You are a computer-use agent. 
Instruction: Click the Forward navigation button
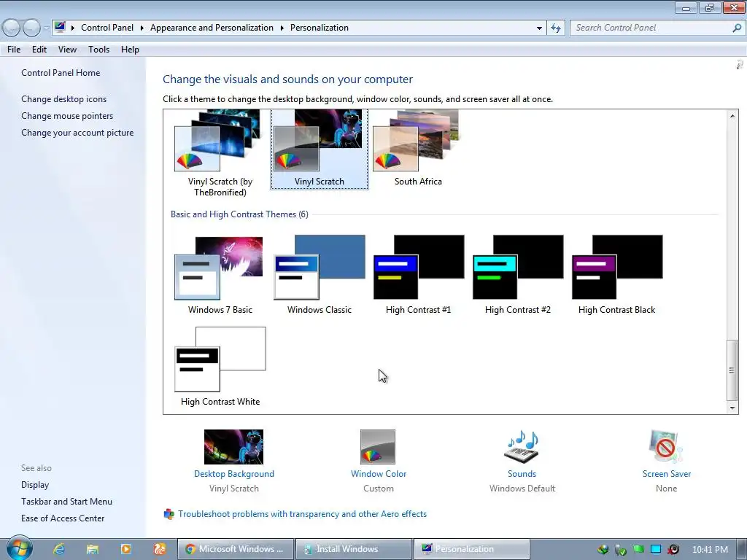coord(31,28)
